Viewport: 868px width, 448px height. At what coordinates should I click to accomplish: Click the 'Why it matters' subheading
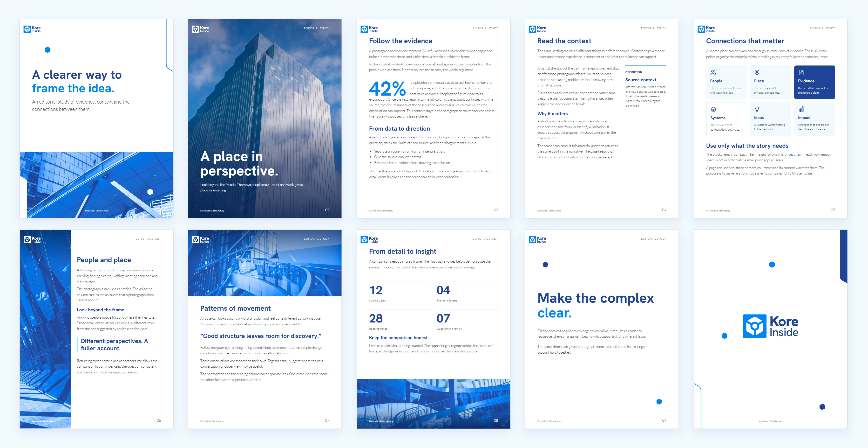point(552,114)
